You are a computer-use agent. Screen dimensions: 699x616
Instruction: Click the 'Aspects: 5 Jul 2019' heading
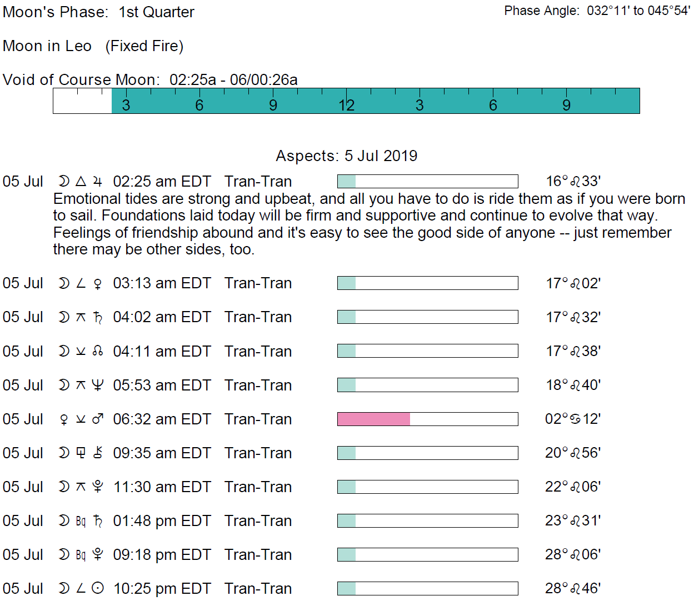[346, 156]
